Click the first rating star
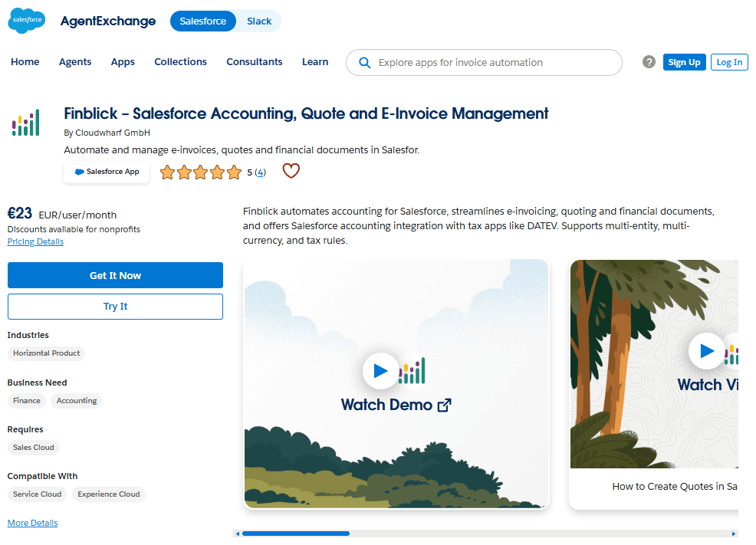 (x=167, y=172)
